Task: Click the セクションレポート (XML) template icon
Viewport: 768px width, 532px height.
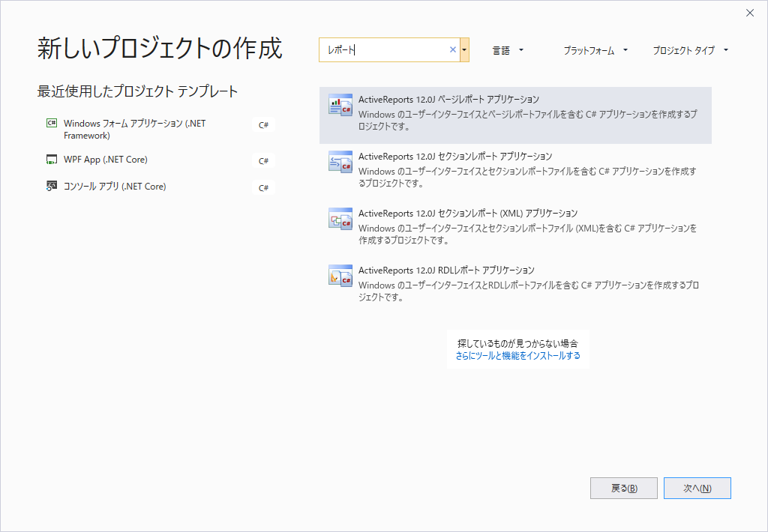Action: coord(340,218)
